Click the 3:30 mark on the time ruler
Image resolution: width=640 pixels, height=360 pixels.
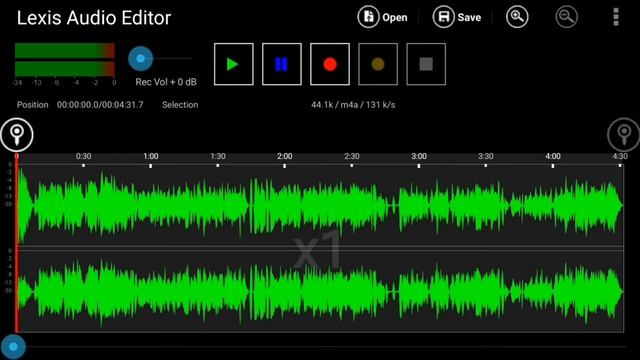(x=486, y=156)
